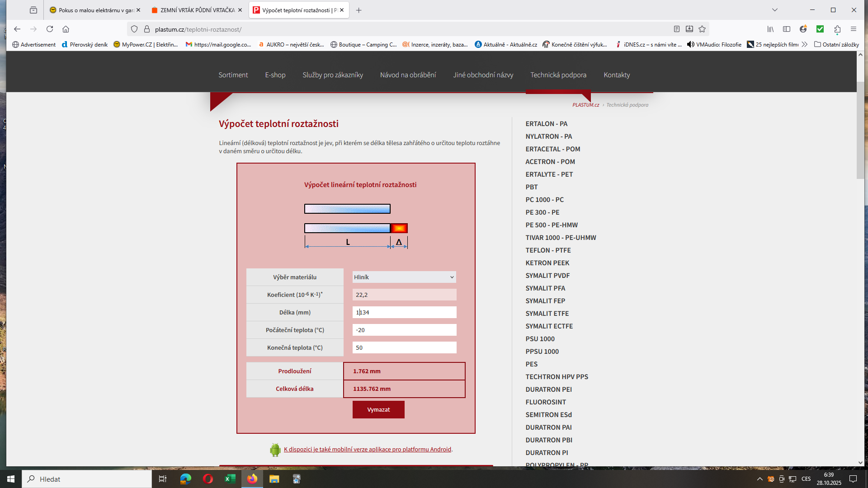Toggle reader view icon in address bar
This screenshot has height=488, width=868.
677,29
